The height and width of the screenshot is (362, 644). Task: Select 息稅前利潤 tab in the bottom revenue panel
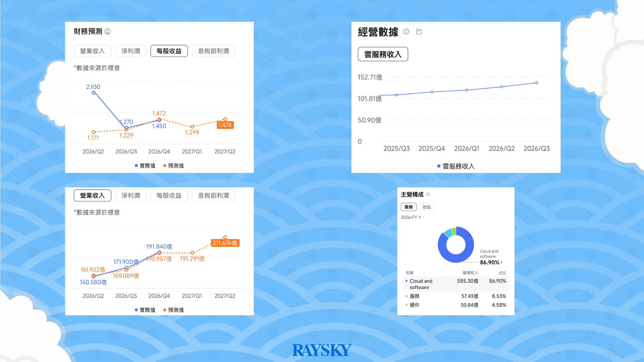coord(214,195)
